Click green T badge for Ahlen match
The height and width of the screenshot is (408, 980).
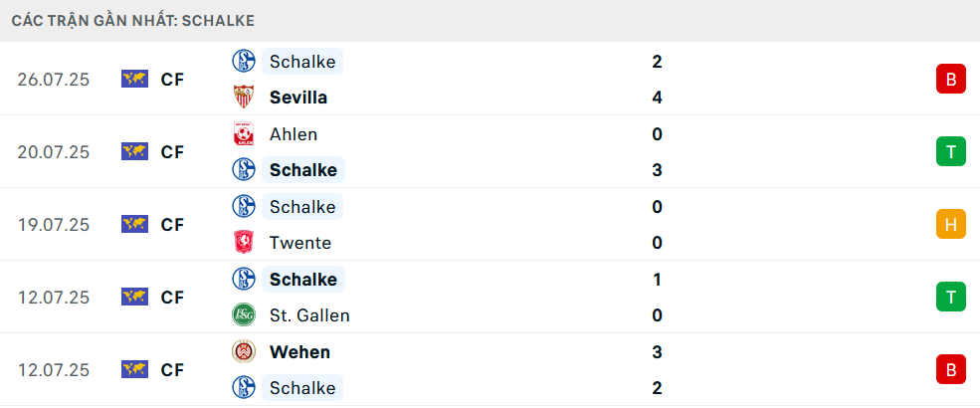click(x=950, y=151)
